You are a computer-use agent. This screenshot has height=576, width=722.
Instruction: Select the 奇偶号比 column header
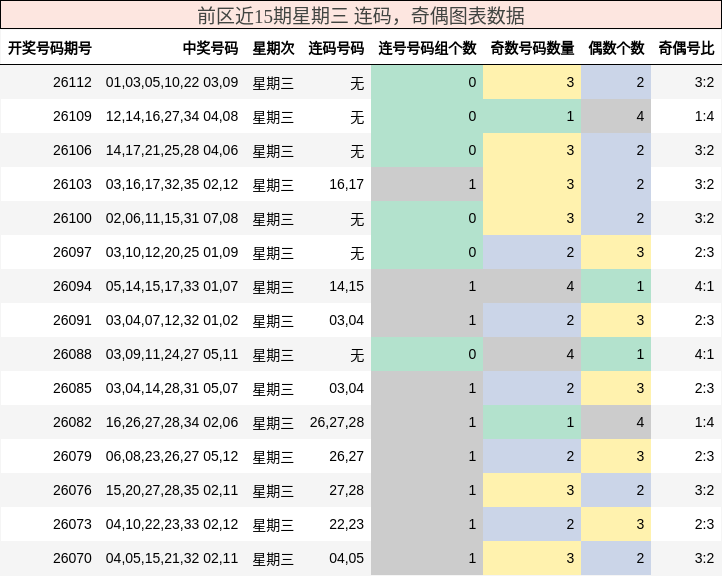tap(686, 48)
